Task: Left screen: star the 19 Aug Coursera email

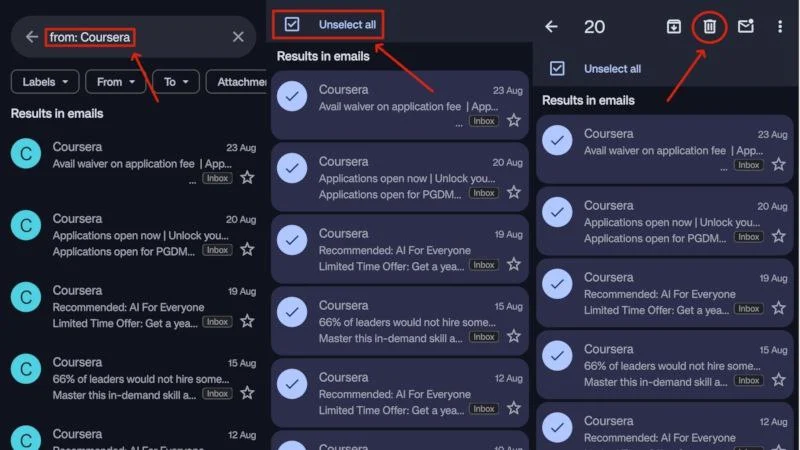Action: (x=247, y=321)
